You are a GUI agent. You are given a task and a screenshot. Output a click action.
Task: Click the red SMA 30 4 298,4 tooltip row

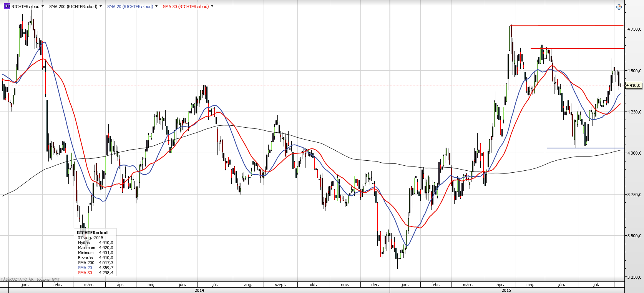pos(95,273)
